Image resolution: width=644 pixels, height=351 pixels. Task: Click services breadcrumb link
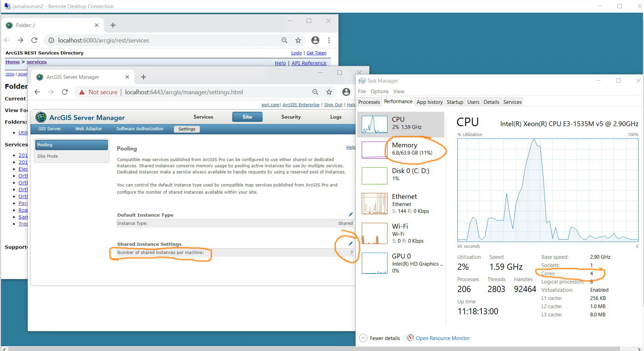(x=36, y=62)
